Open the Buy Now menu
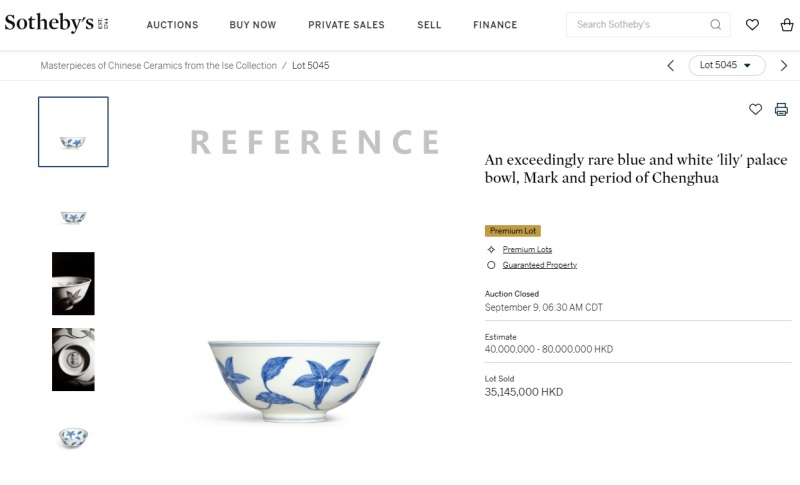The height and width of the screenshot is (485, 800). click(x=252, y=25)
